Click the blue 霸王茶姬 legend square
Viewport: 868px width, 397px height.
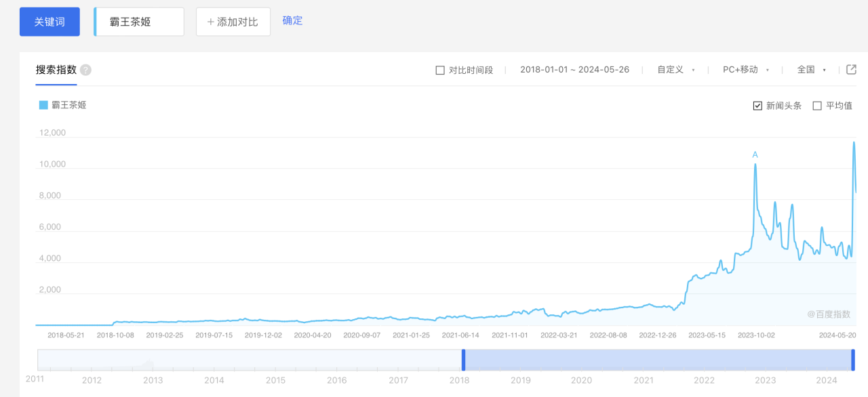coord(43,105)
